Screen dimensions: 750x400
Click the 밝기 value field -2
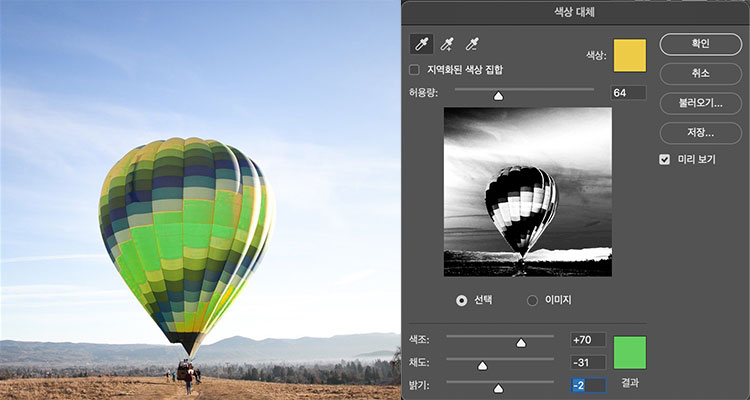[588, 385]
